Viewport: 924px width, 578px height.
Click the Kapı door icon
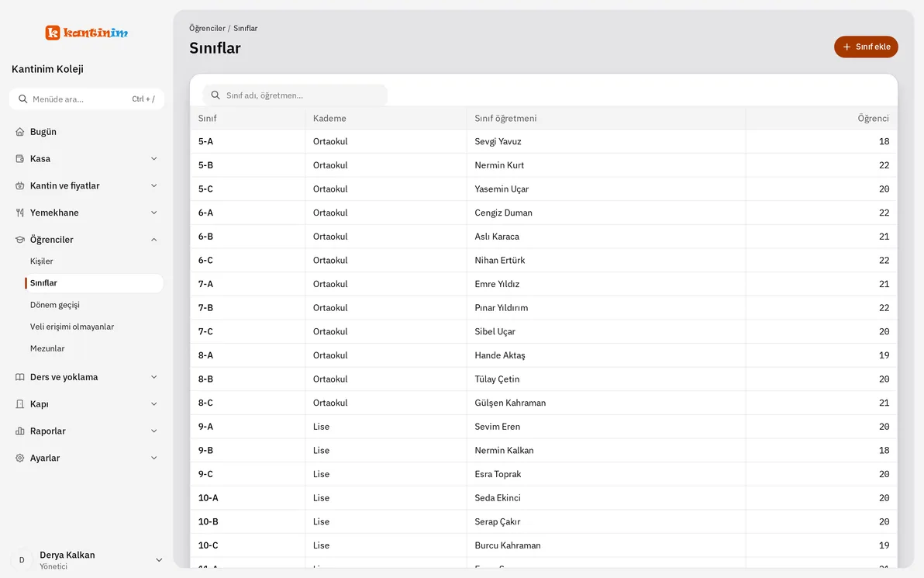coord(20,405)
